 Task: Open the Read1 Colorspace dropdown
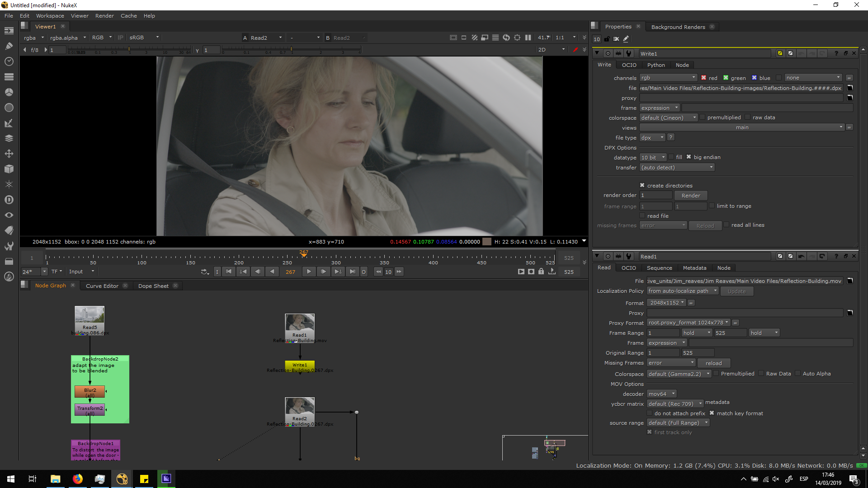tap(679, 374)
